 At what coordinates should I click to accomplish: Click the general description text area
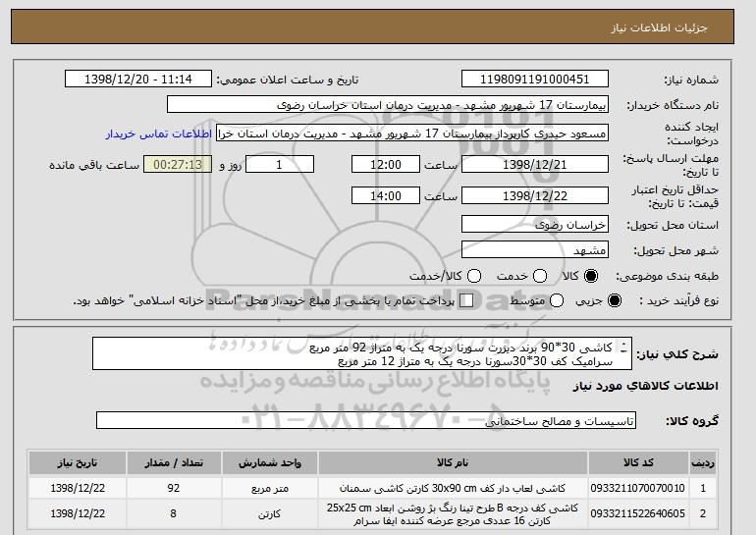point(362,353)
